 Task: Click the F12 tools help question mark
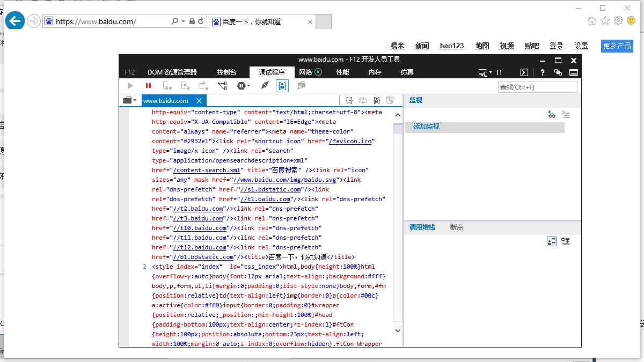point(543,72)
